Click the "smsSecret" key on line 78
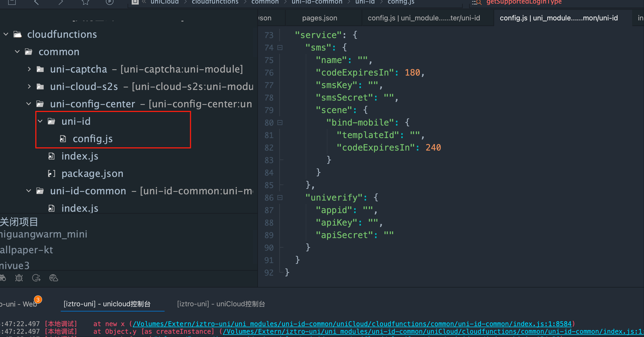This screenshot has width=644, height=337. [344, 98]
